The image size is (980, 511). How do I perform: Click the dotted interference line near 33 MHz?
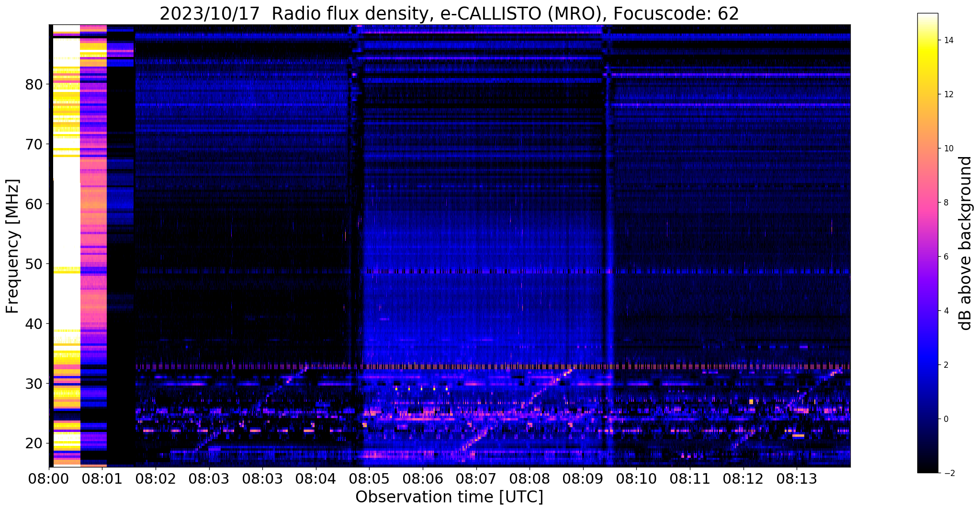[493, 367]
